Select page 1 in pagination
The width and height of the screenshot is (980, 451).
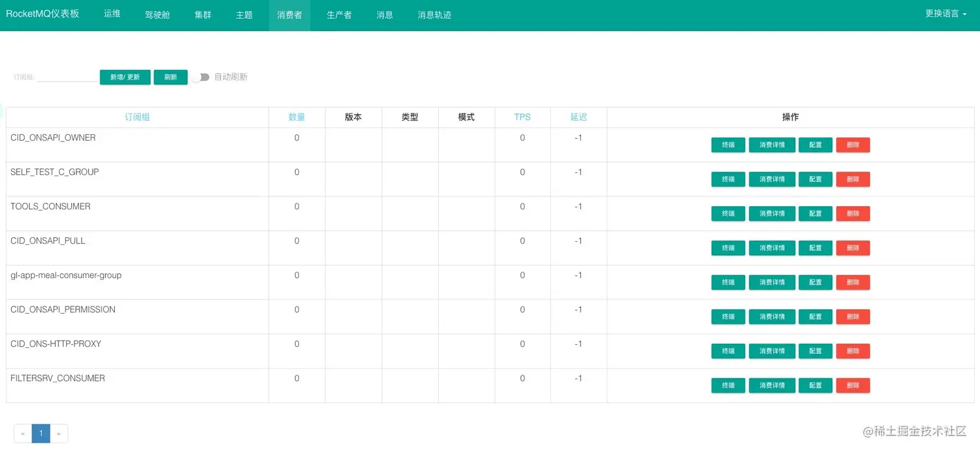[x=41, y=434]
